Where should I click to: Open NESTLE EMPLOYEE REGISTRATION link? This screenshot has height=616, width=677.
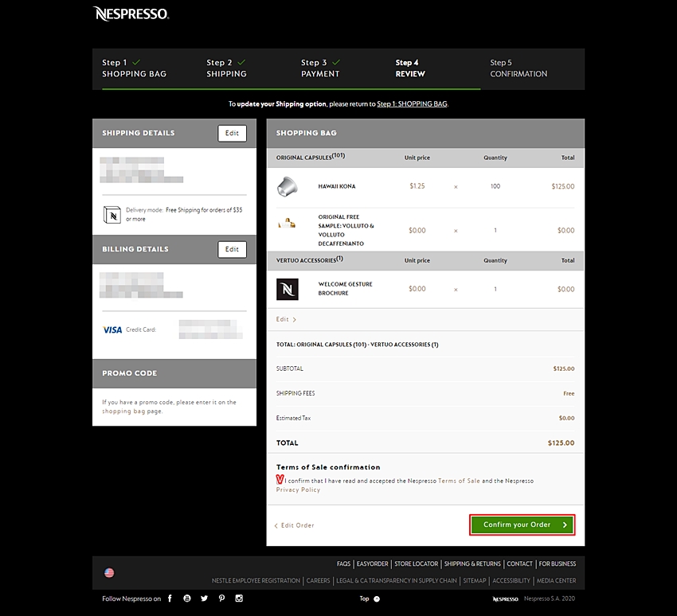coord(256,581)
